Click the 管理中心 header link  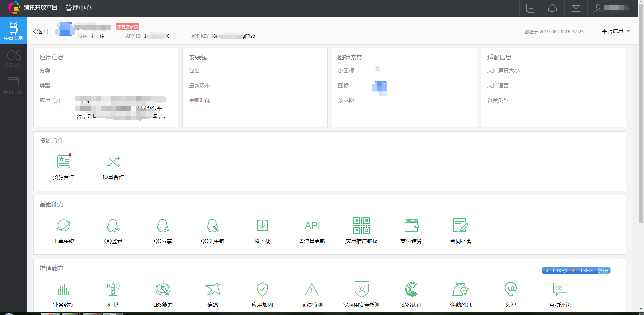(78, 8)
